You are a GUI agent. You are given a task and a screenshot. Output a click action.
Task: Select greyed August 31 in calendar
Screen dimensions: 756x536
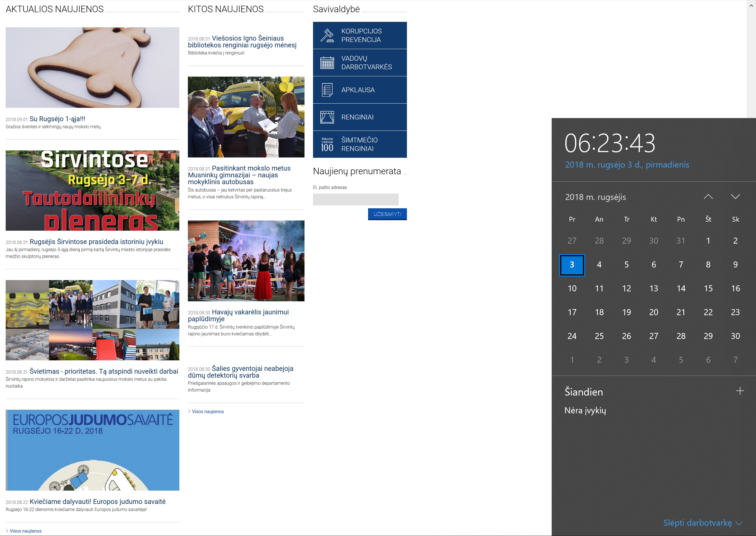click(x=681, y=241)
